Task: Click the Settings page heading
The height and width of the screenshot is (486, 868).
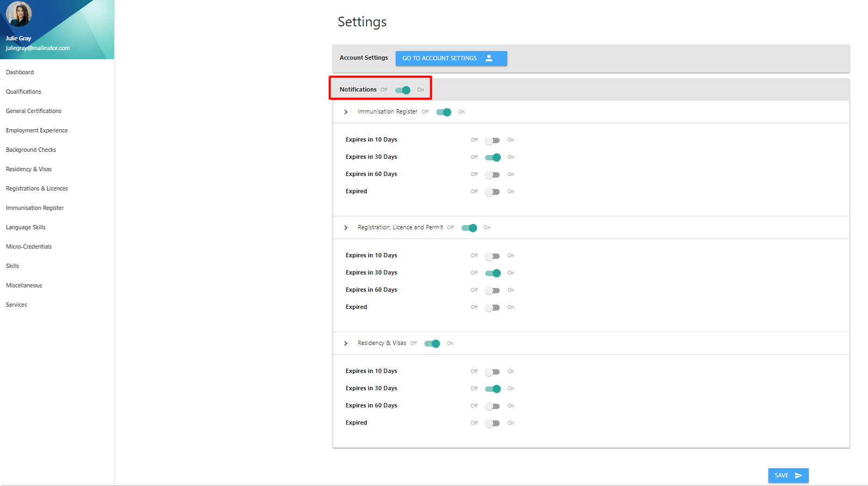Action: click(x=362, y=22)
